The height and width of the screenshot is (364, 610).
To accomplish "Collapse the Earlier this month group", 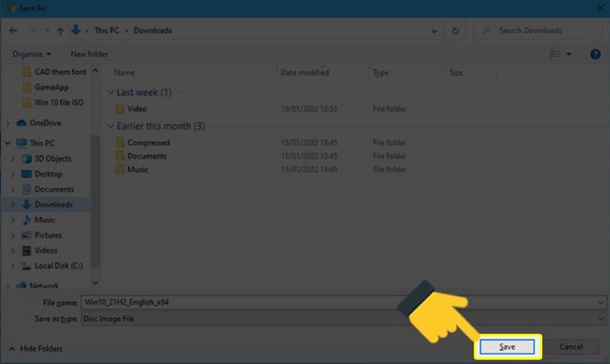I will tap(111, 126).
